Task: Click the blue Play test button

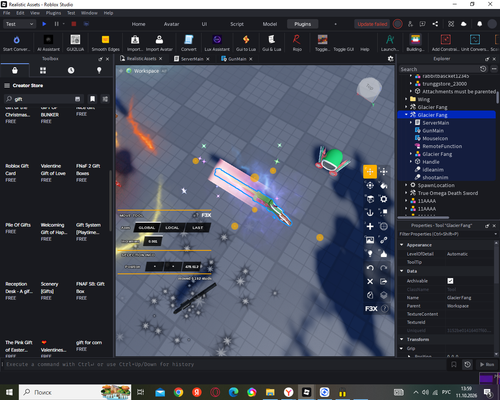Action: click(x=44, y=24)
